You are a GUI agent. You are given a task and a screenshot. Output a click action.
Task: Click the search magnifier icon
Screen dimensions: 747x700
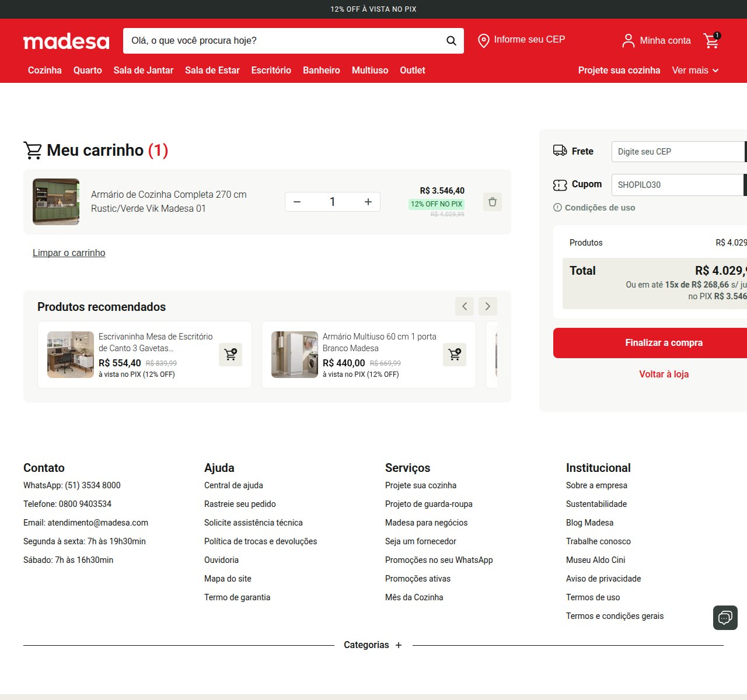coord(451,41)
